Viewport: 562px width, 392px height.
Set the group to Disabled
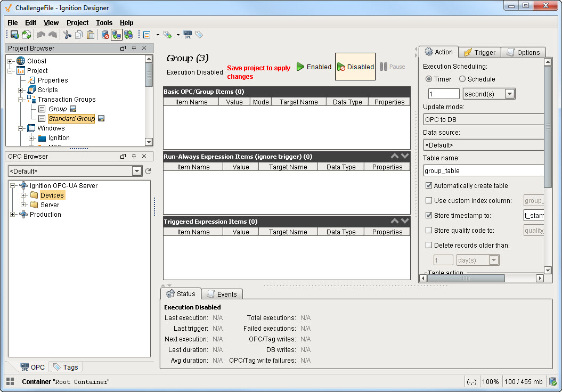point(355,67)
